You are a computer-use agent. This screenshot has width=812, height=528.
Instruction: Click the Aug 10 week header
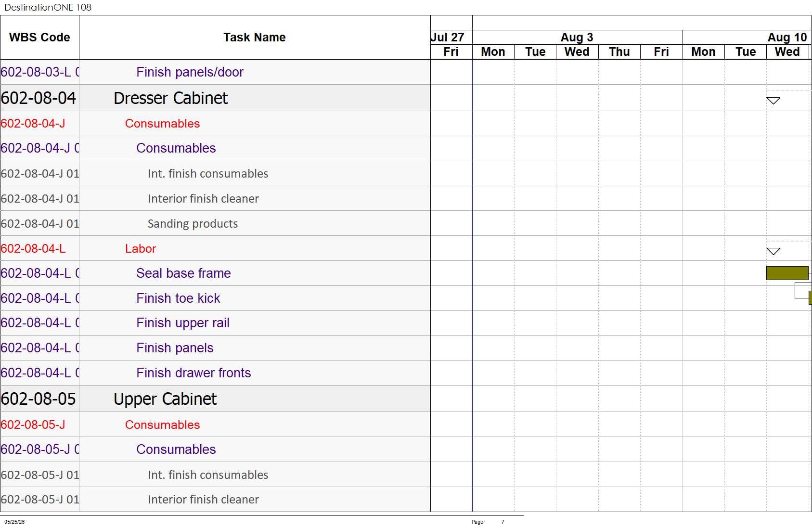point(787,38)
